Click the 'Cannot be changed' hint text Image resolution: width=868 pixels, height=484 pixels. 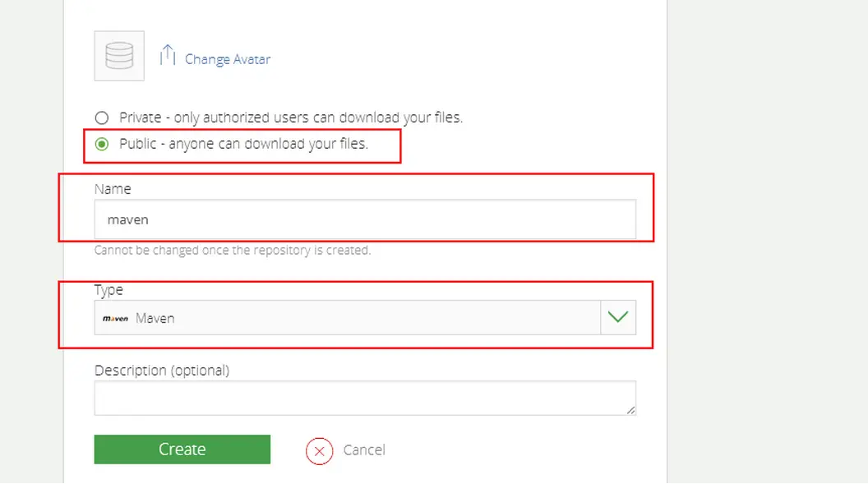(233, 251)
